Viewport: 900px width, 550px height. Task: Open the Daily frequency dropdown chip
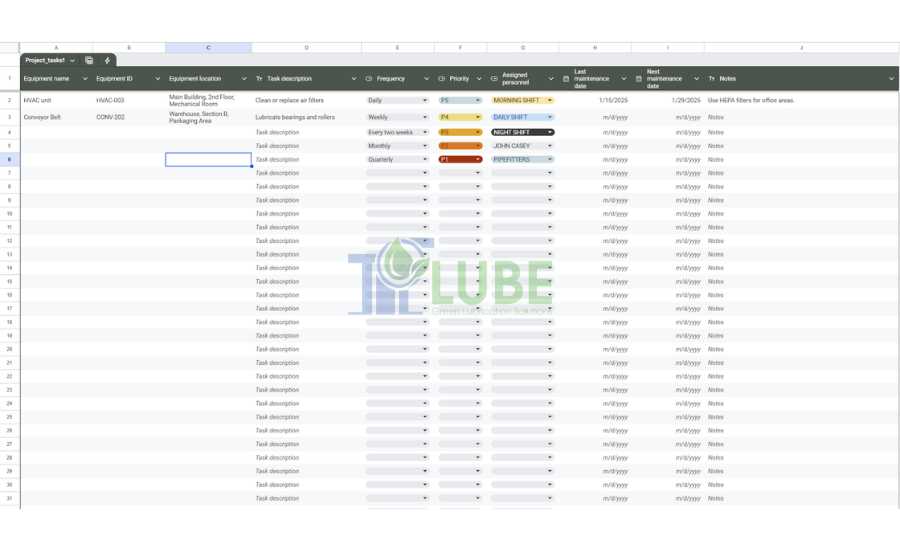[397, 100]
